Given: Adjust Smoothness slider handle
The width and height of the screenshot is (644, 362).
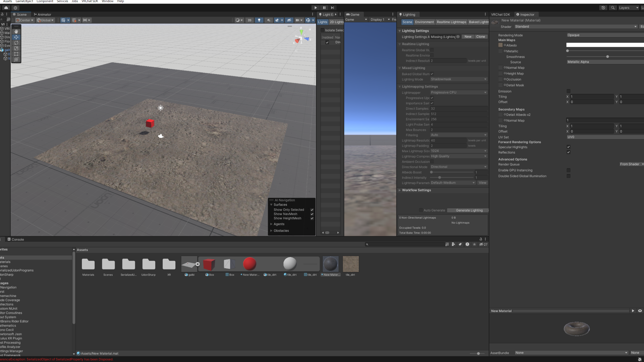Looking at the screenshot, I should [x=607, y=57].
